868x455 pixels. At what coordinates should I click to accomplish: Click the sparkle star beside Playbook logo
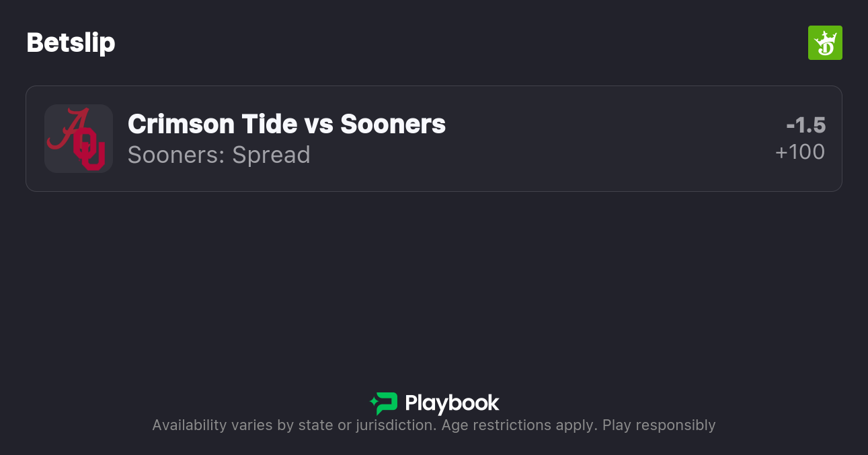click(373, 403)
